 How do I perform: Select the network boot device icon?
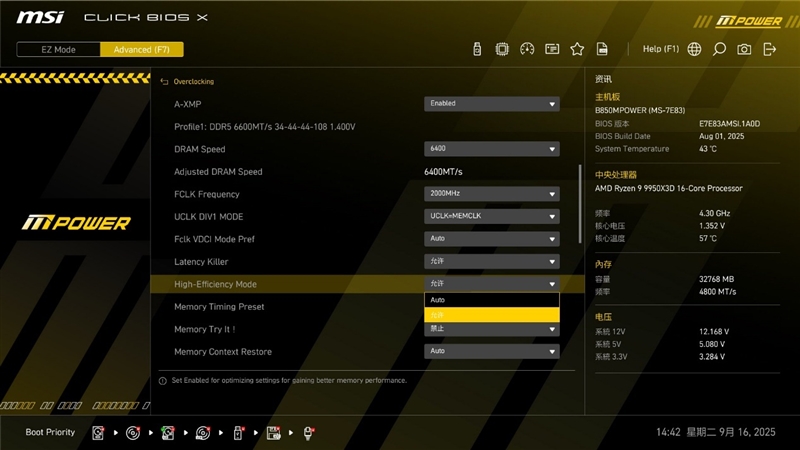(308, 433)
